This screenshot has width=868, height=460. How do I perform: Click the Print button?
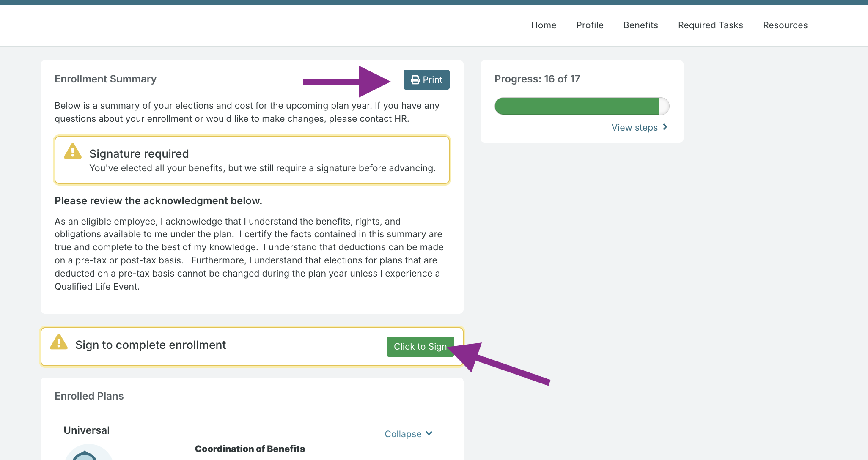426,79
